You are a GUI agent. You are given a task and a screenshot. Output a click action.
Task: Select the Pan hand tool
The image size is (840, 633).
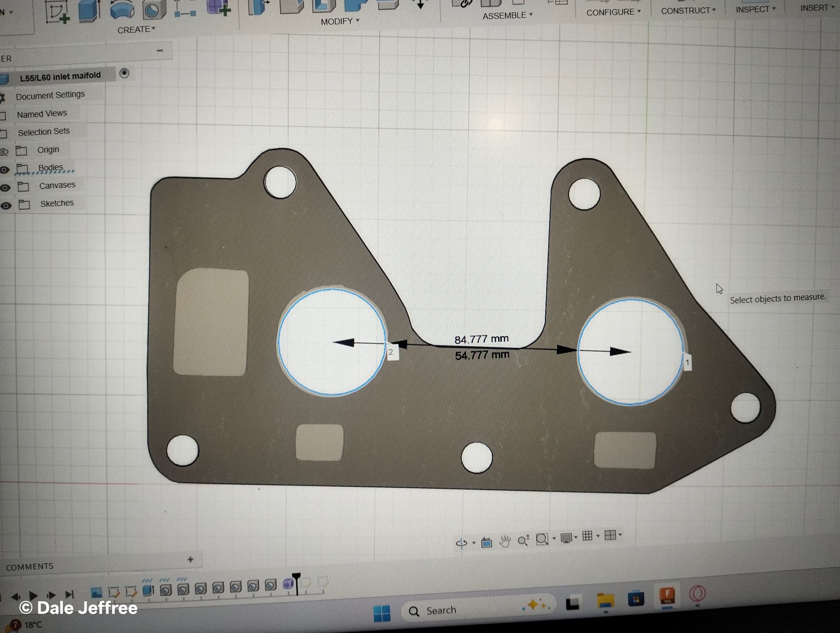[x=505, y=542]
